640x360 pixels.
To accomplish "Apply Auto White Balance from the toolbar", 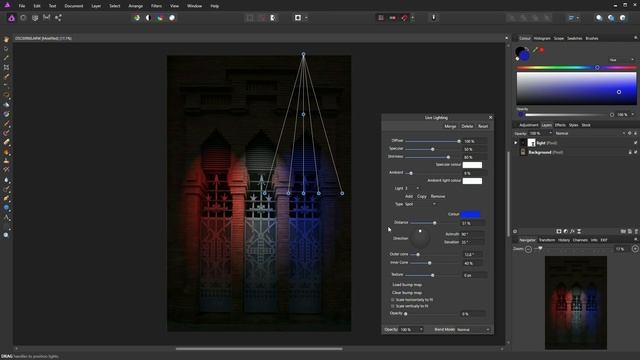I will coord(172,18).
